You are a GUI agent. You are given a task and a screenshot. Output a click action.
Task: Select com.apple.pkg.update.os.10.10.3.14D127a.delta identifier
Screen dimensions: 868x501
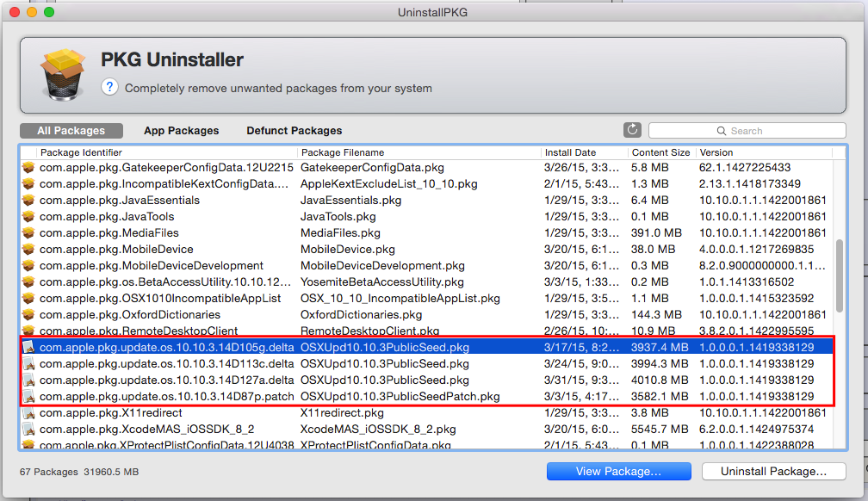[167, 380]
